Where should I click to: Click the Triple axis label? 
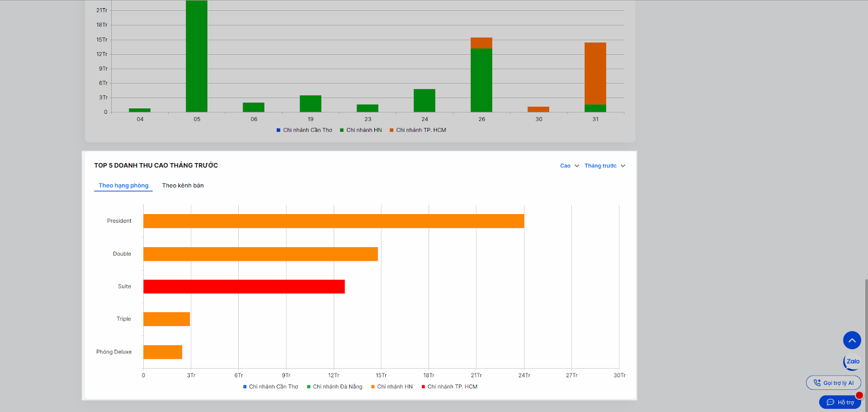(x=124, y=319)
